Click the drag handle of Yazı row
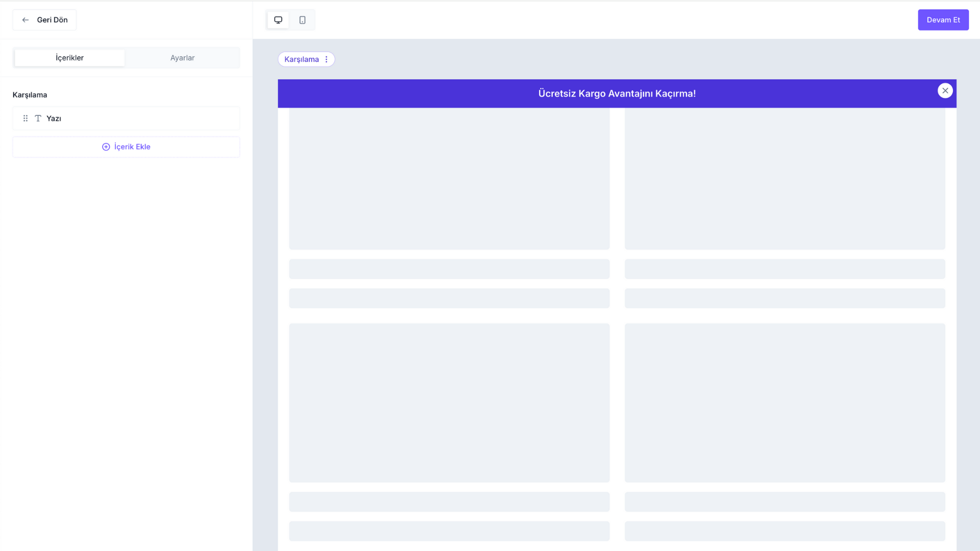Screen dimensions: 980x551 26,118
